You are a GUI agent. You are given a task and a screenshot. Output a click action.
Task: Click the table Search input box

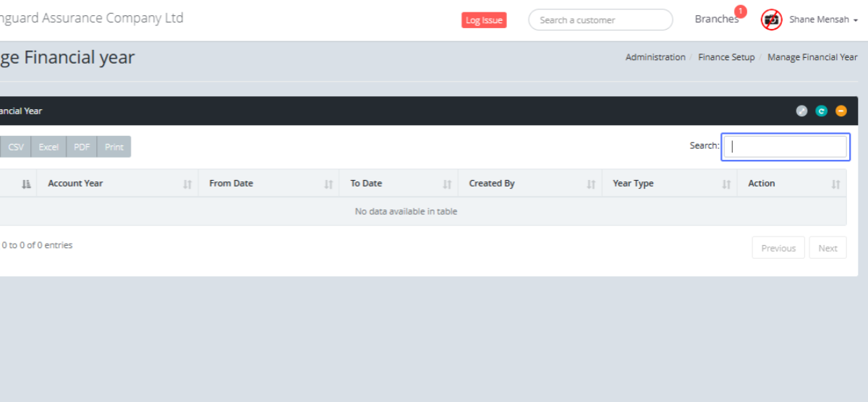coord(786,147)
